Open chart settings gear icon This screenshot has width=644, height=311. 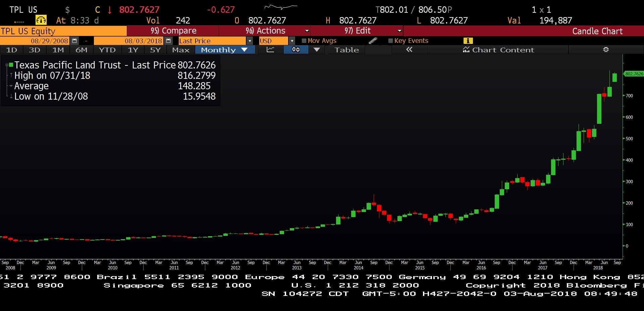click(606, 50)
